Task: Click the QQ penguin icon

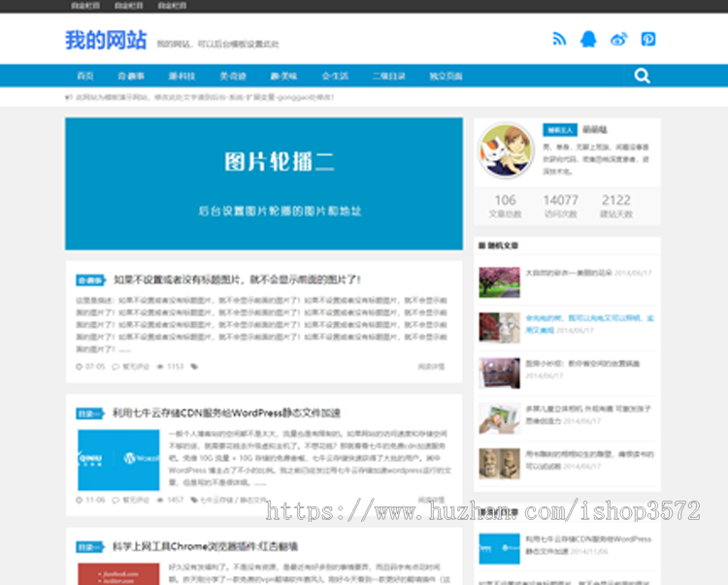Action: click(588, 39)
